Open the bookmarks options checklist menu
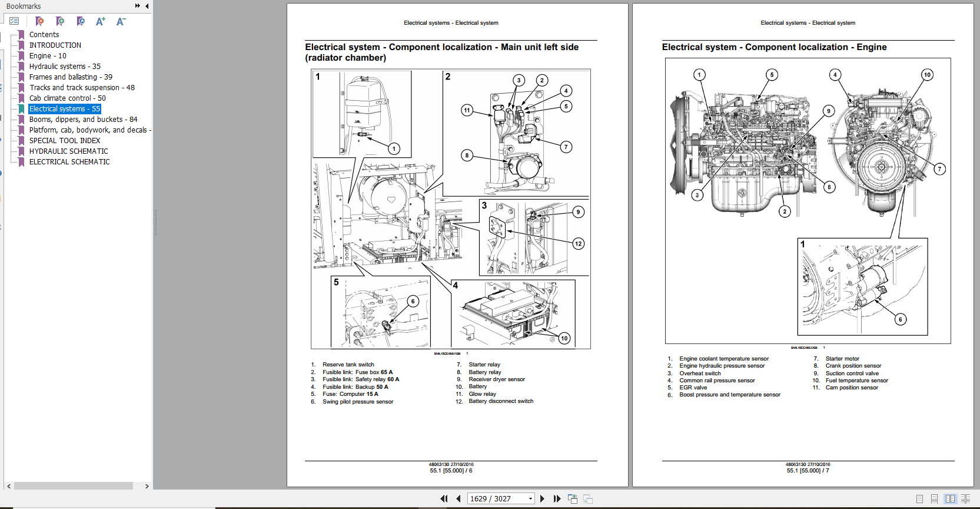The width and height of the screenshot is (980, 509). coord(14,21)
